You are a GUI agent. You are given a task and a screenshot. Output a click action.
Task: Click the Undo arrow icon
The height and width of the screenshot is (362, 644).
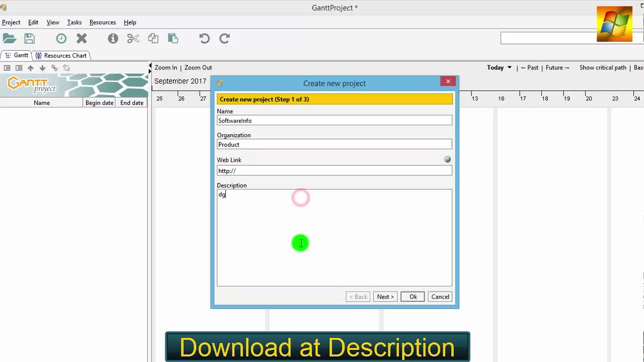click(x=204, y=38)
